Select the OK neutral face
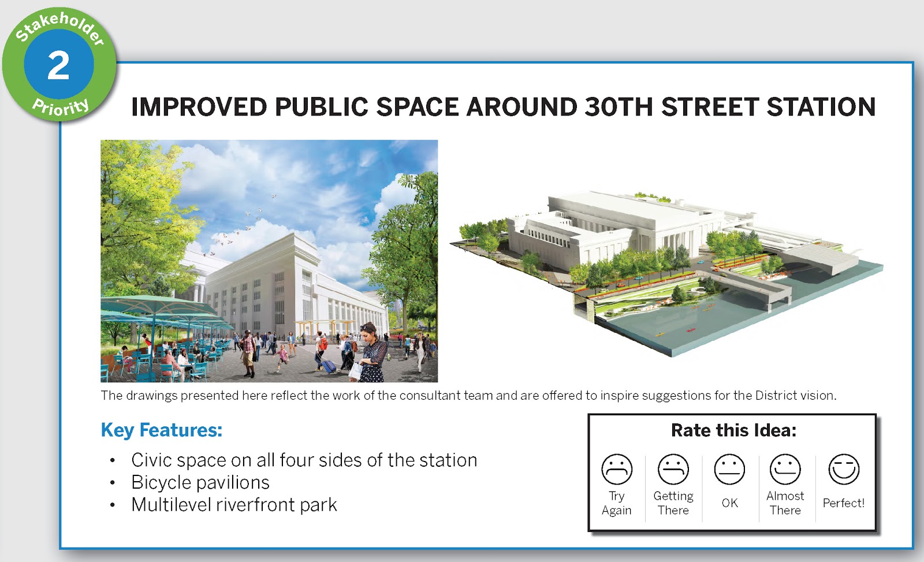Image resolution: width=924 pixels, height=562 pixels. click(729, 469)
